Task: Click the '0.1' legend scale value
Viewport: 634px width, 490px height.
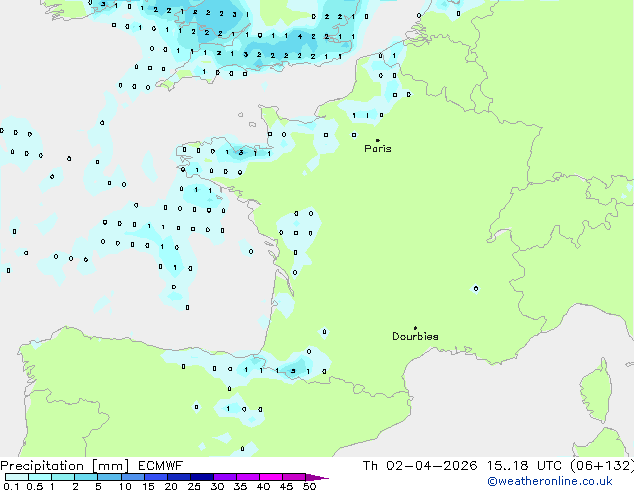Action: (11, 486)
